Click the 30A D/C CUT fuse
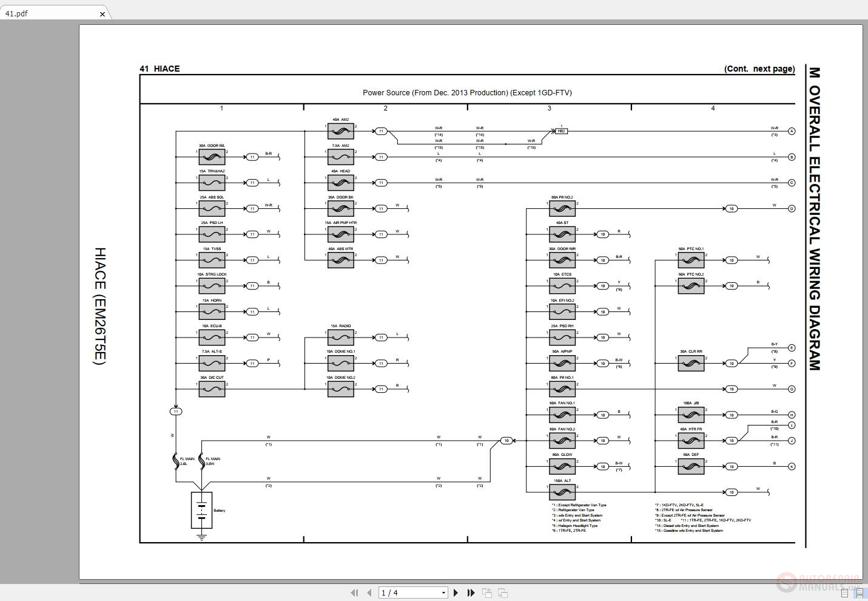This screenshot has height=601, width=868. coord(212,389)
